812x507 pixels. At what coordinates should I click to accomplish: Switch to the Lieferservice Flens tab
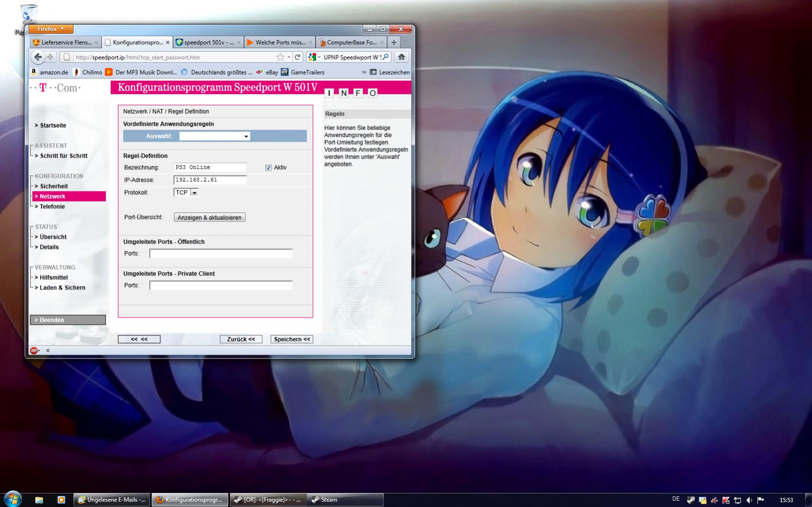65,43
